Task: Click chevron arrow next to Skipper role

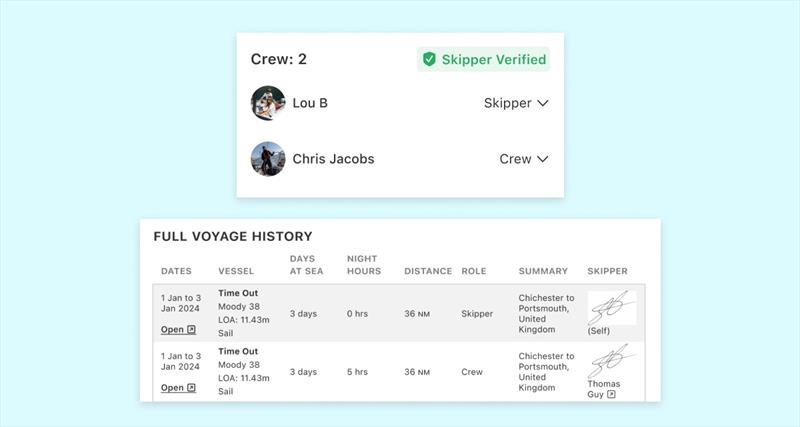Action: (543, 103)
